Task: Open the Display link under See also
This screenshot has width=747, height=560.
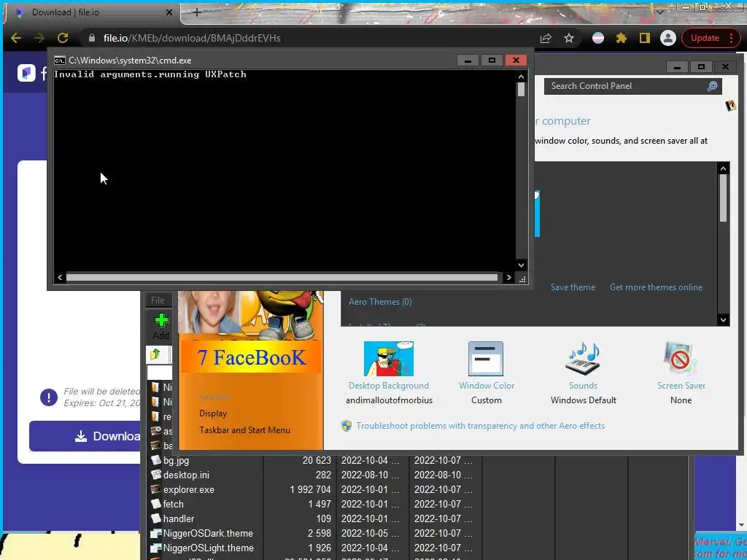Action: pos(213,413)
